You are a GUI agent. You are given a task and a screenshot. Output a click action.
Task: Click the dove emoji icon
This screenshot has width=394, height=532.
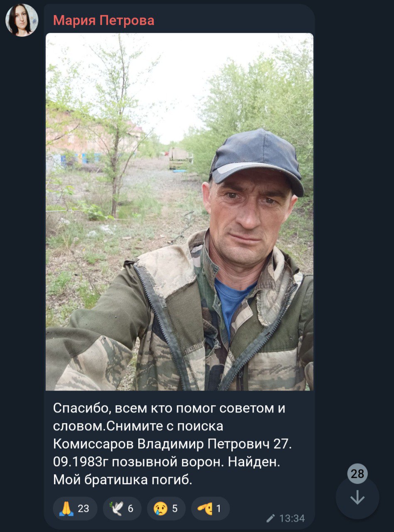117,508
